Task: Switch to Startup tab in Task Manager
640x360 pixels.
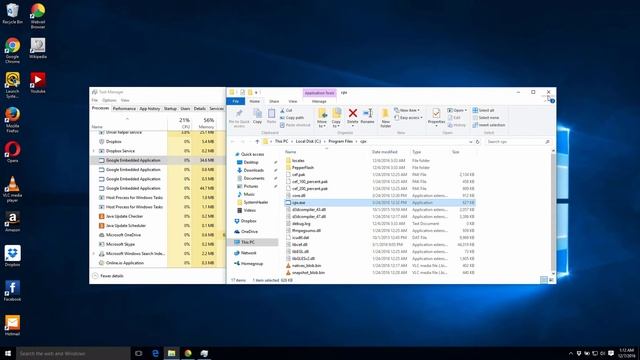Action: tap(170, 109)
